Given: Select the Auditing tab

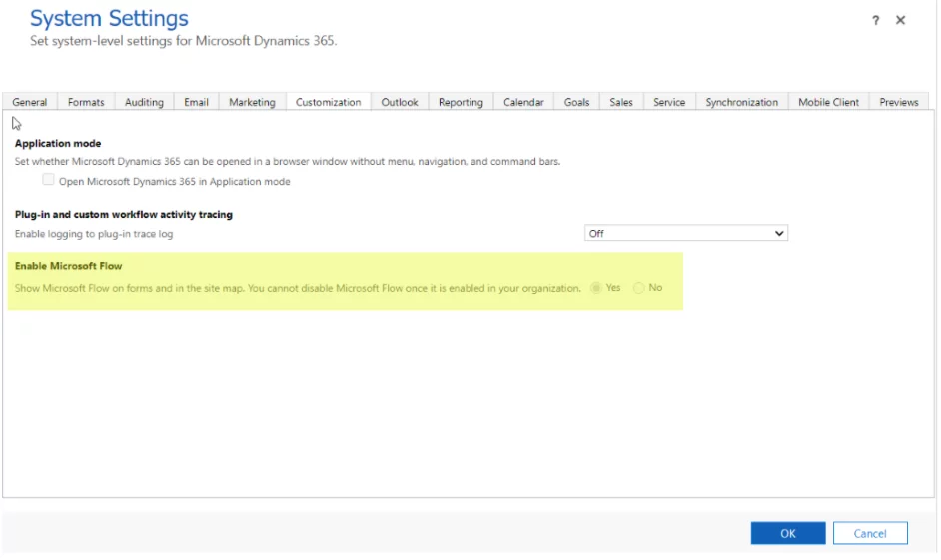Looking at the screenshot, I should 144,102.
